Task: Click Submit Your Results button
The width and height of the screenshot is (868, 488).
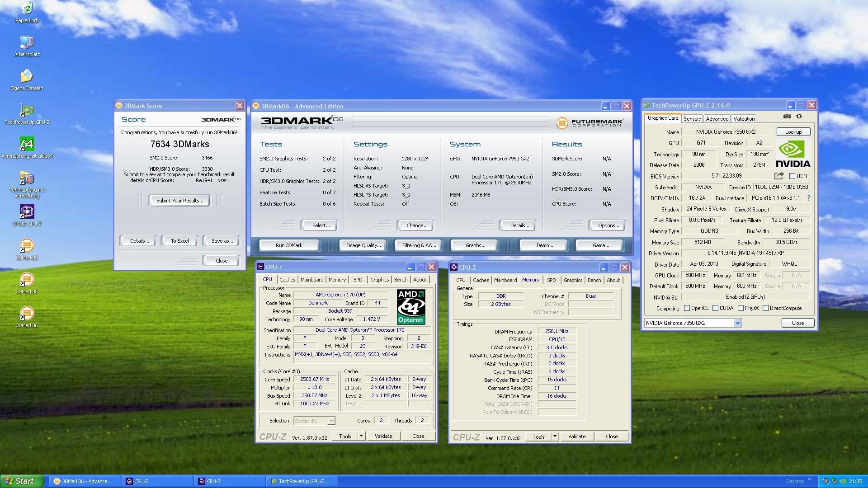Action: (x=179, y=201)
